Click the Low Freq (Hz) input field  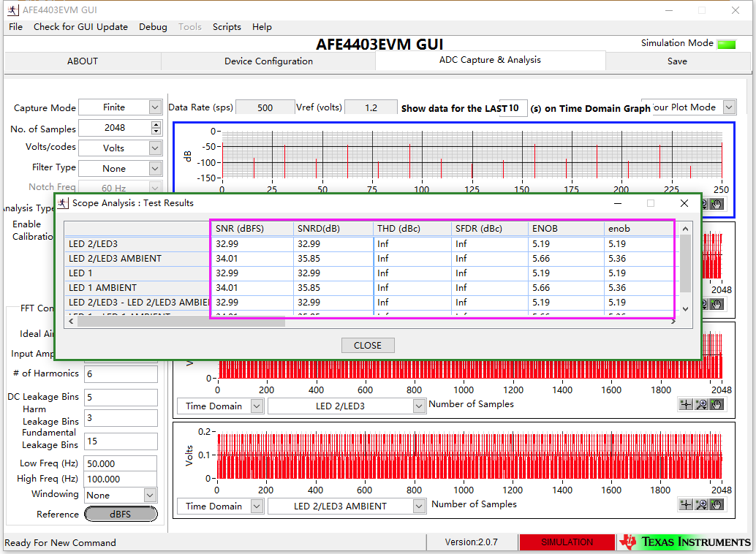[120, 463]
